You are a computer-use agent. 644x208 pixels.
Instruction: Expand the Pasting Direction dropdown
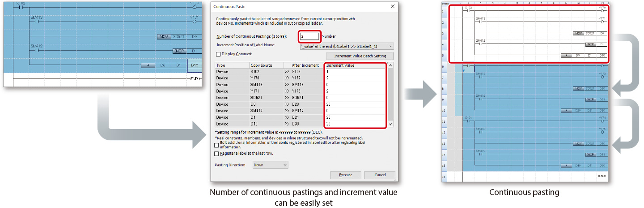point(270,165)
